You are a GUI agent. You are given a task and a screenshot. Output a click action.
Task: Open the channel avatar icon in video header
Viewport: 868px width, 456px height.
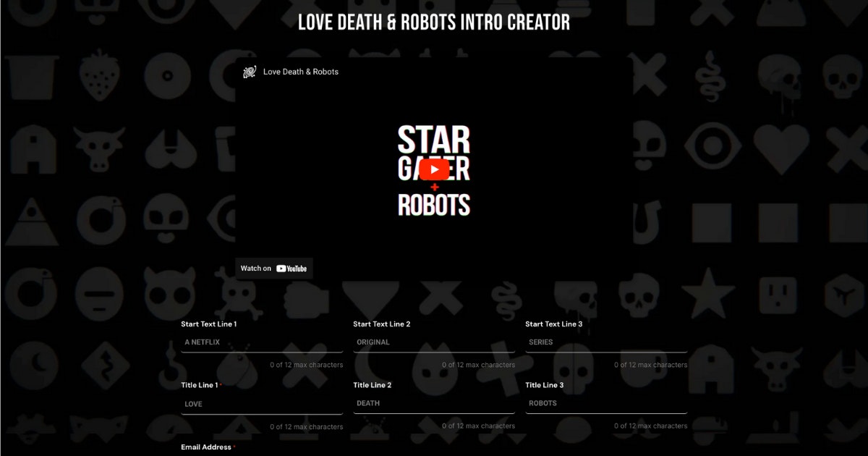coord(250,72)
